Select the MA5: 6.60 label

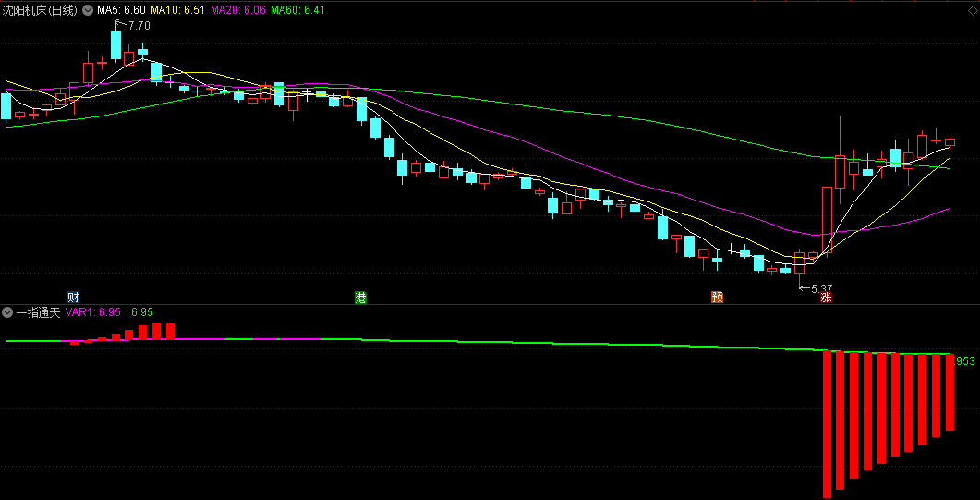point(121,10)
